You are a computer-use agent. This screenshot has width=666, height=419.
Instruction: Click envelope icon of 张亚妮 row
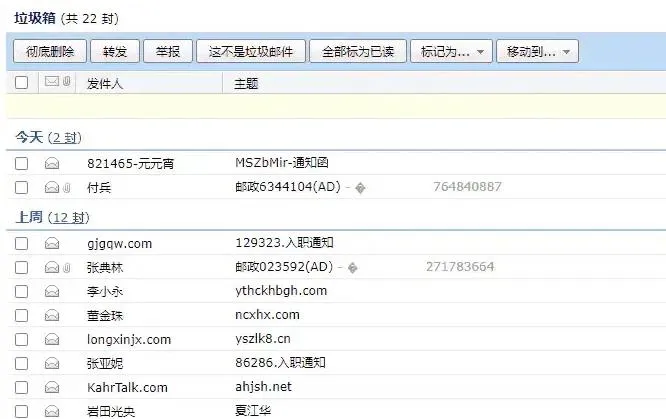(x=52, y=363)
